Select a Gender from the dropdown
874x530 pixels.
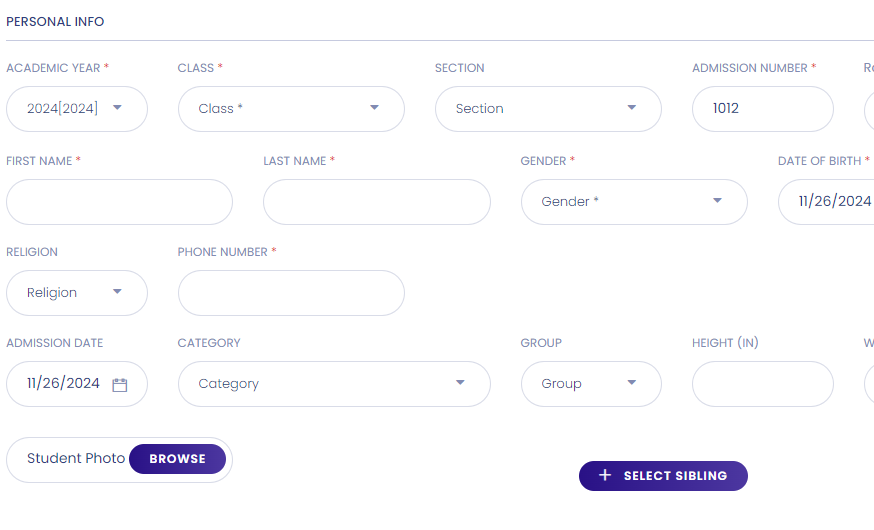pyautogui.click(x=634, y=202)
